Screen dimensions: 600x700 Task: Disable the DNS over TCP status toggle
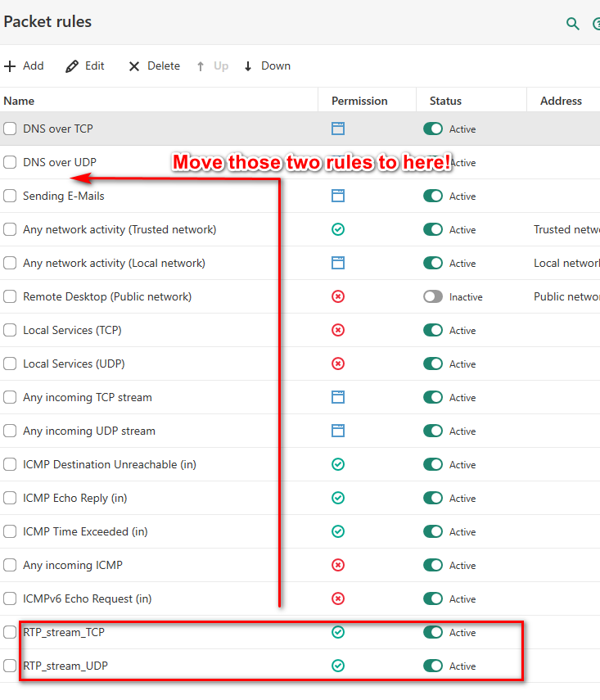pyautogui.click(x=433, y=129)
